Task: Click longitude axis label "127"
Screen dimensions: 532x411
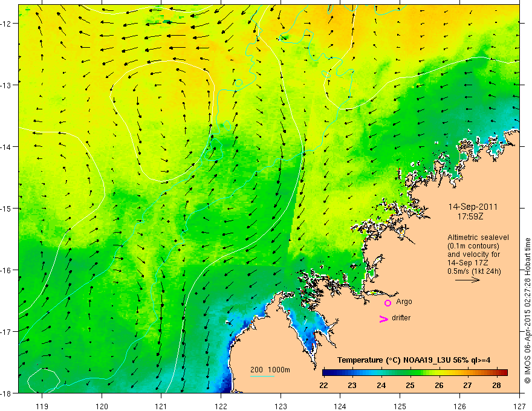Action: click(519, 406)
